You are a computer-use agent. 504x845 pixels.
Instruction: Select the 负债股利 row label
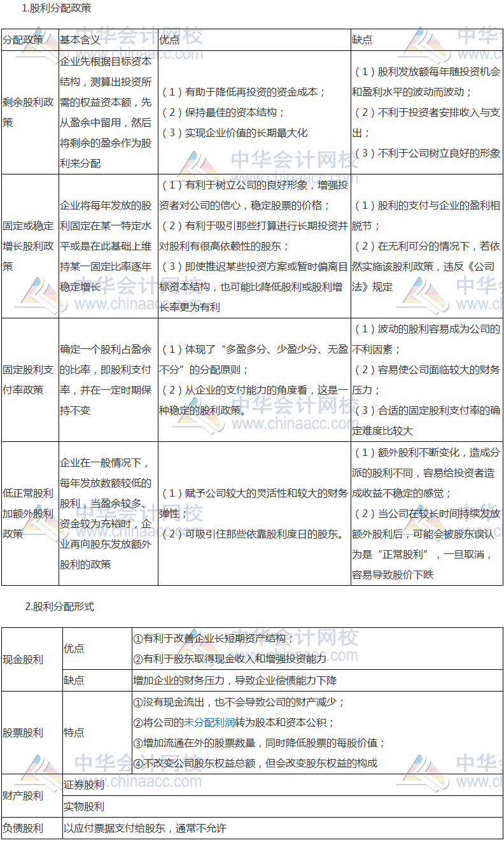pos(23,828)
